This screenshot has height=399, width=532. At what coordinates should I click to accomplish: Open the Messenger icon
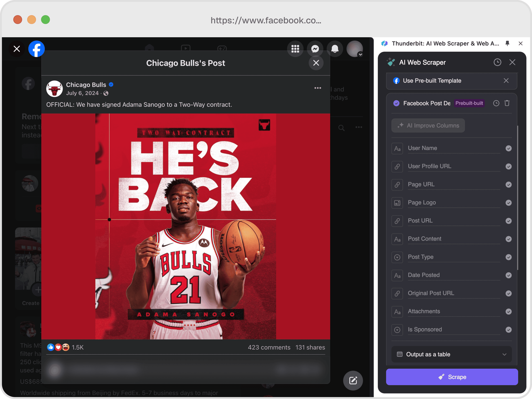coord(315,49)
